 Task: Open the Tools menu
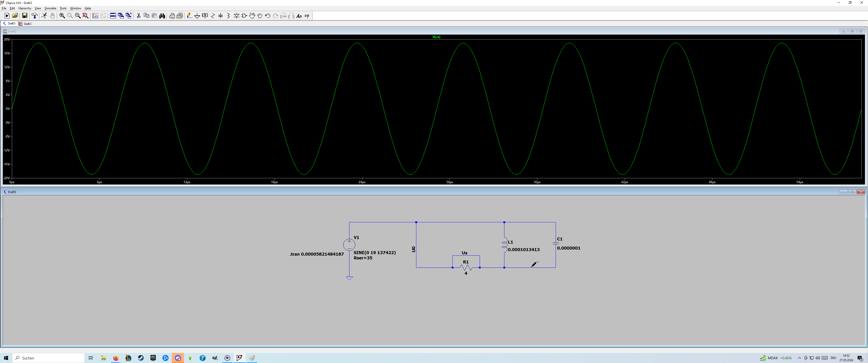click(63, 8)
